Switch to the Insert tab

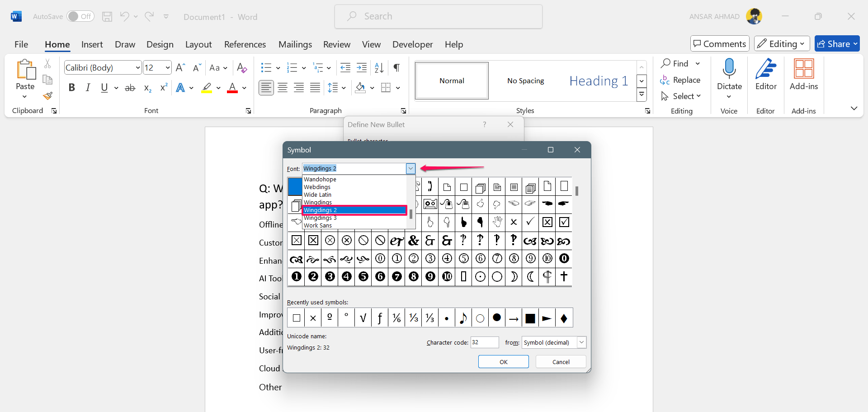click(92, 44)
